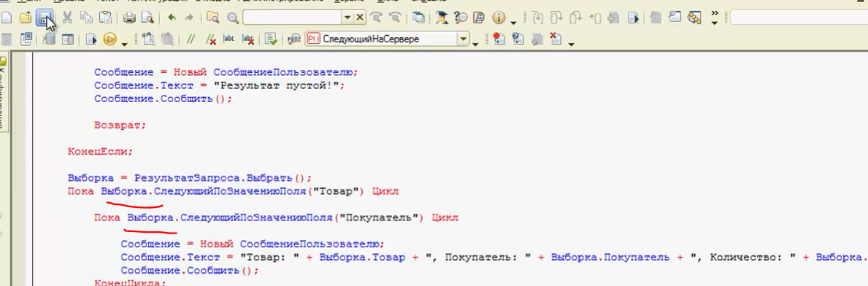Remove all breakpoints red X icon

[x=556, y=39]
